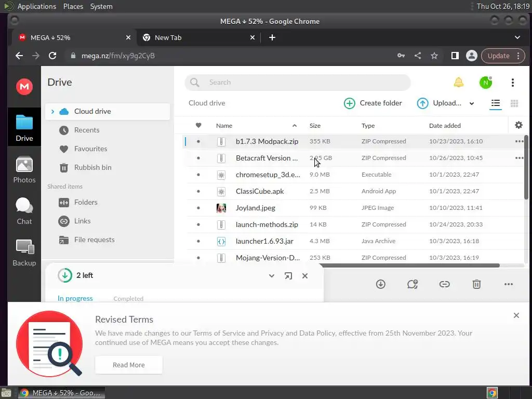
Task: Sort by Name column arrow
Action: 295,126
